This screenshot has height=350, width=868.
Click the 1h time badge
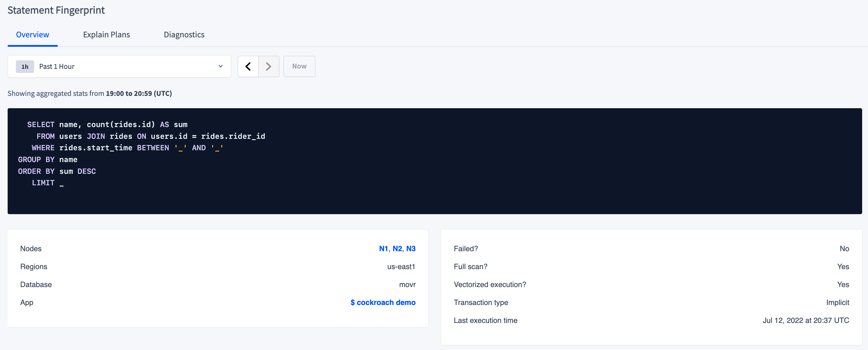tap(25, 66)
